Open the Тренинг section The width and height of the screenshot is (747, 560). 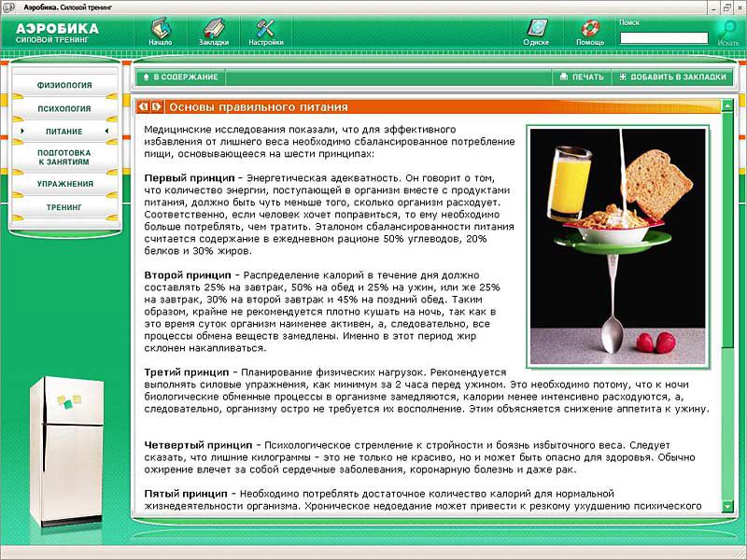tap(63, 207)
